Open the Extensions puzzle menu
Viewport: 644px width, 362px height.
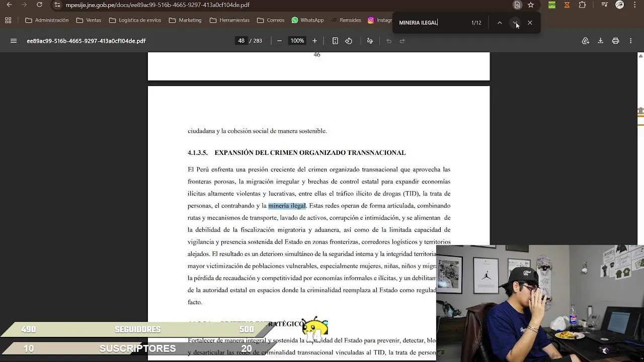point(582,5)
